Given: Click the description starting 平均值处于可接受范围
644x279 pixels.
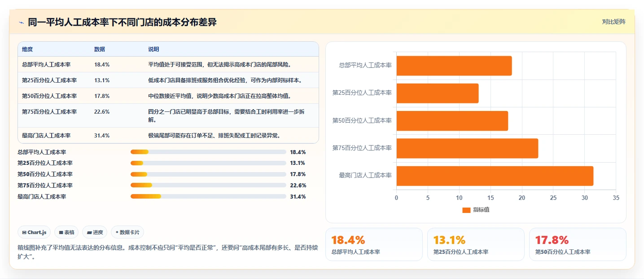Looking at the screenshot, I should click(220, 65).
